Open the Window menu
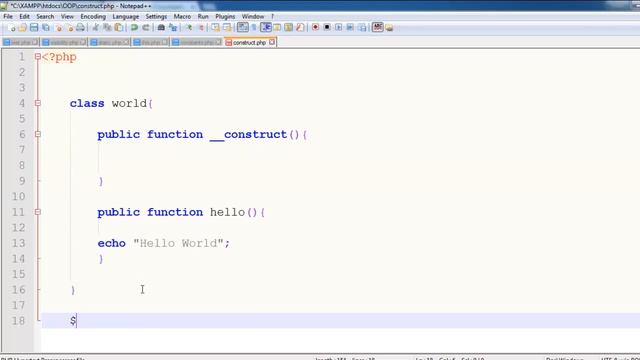The height and width of the screenshot is (360, 640). tap(253, 16)
